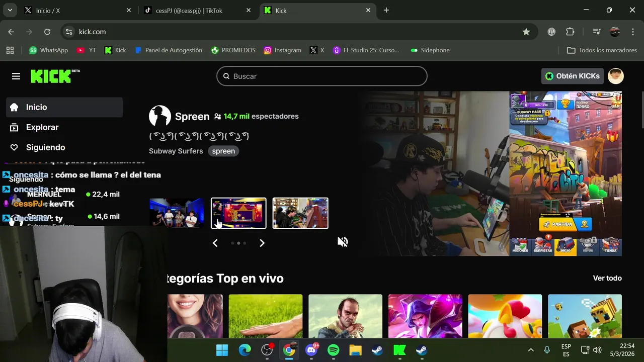The width and height of the screenshot is (644, 362).
Task: Open Panel de Autogestión bookmark
Action: click(x=169, y=50)
